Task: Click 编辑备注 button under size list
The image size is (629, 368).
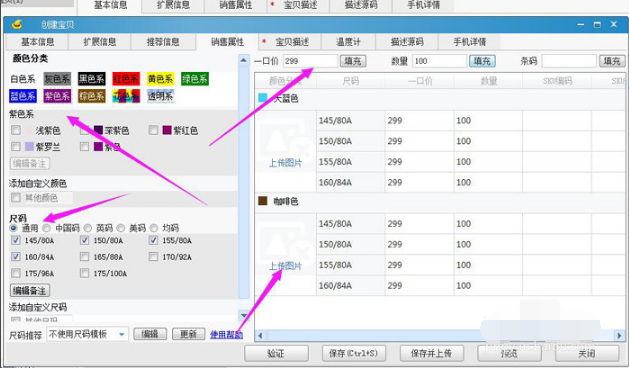Action: (30, 291)
